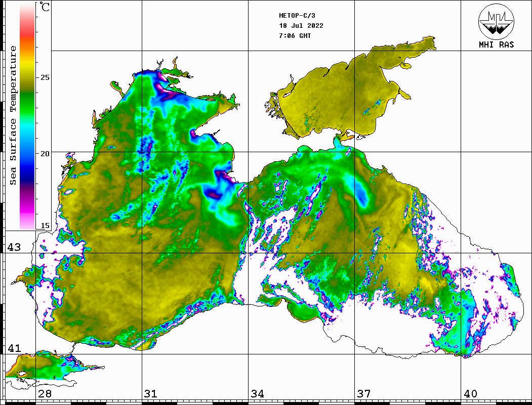Viewport: 532px width, 405px height.
Task: Click the date '18 Jul 2022'
Action: coord(301,26)
